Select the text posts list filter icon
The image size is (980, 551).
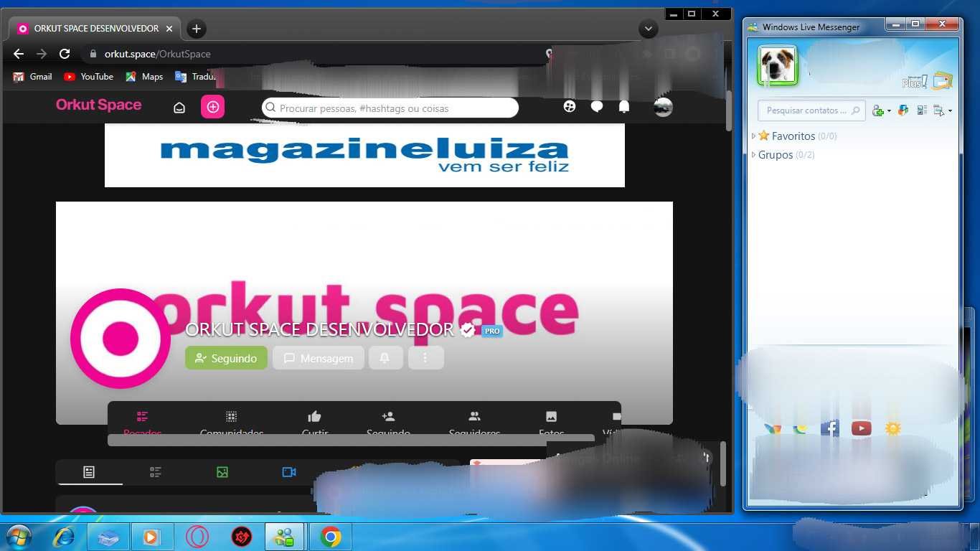pos(156,472)
